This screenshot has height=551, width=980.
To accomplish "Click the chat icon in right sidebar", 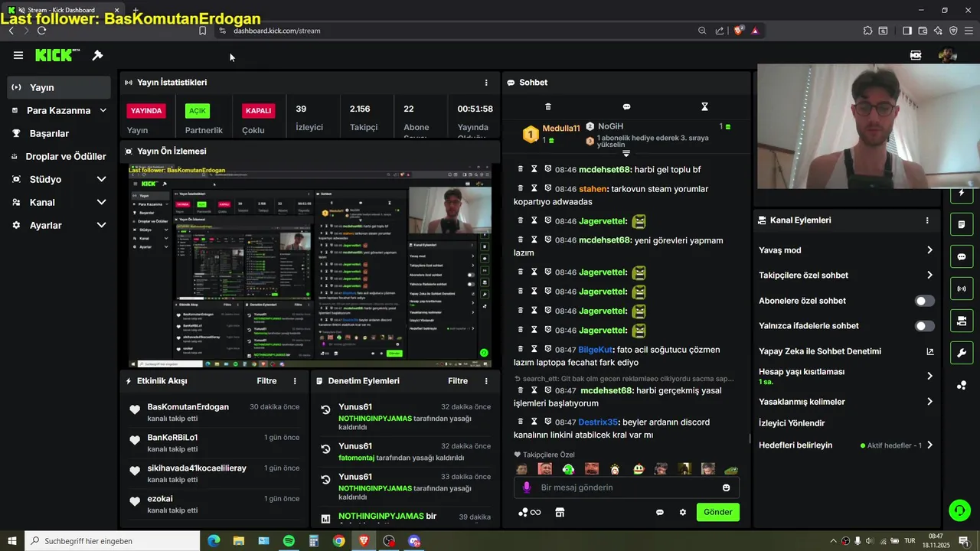I will tap(962, 257).
